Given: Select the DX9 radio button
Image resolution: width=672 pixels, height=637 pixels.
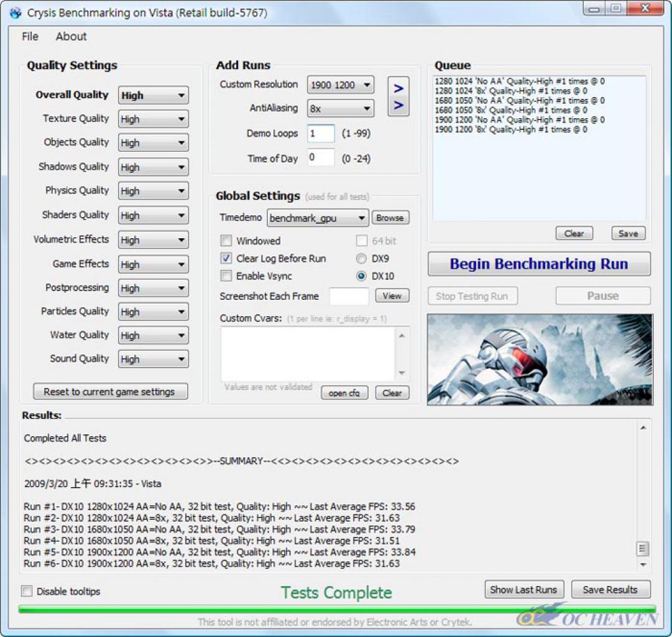Looking at the screenshot, I should pyautogui.click(x=361, y=258).
